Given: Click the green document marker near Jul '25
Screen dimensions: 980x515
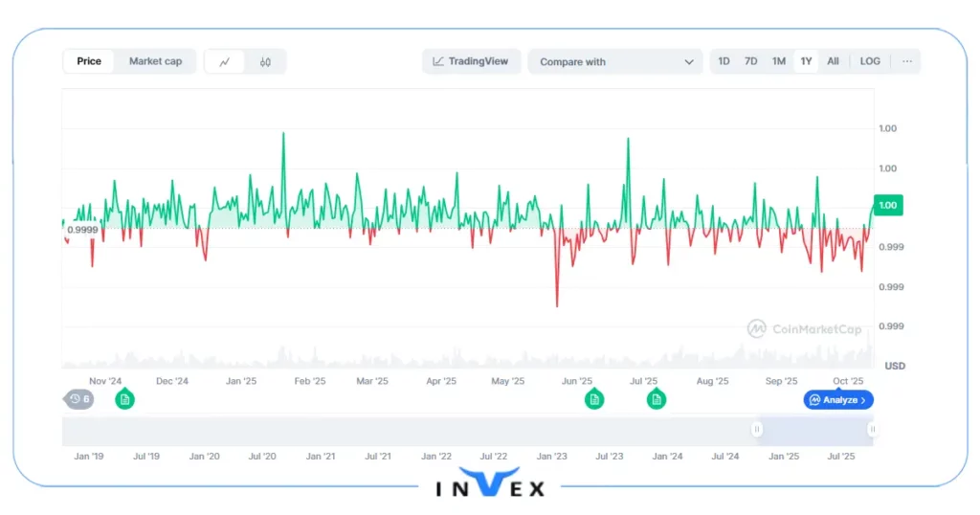Looking at the screenshot, I should coord(656,399).
